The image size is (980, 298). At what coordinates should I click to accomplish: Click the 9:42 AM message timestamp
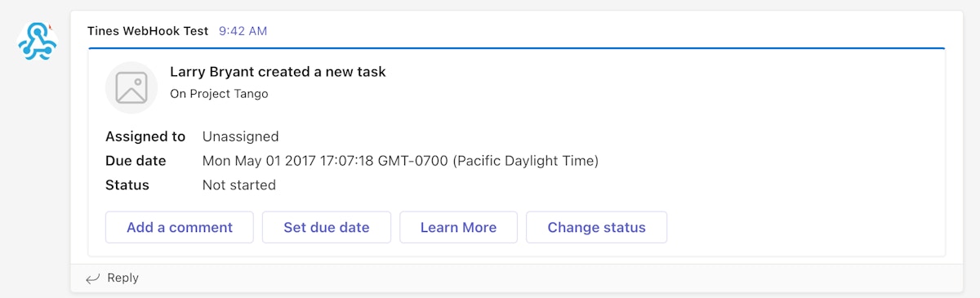[243, 31]
